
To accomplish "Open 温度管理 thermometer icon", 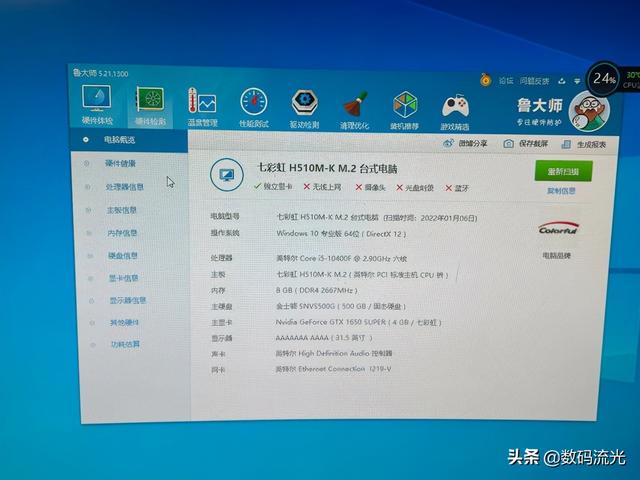I will [x=202, y=107].
